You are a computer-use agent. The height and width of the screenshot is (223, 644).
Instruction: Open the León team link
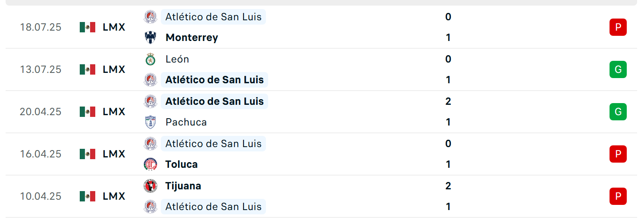(x=177, y=59)
